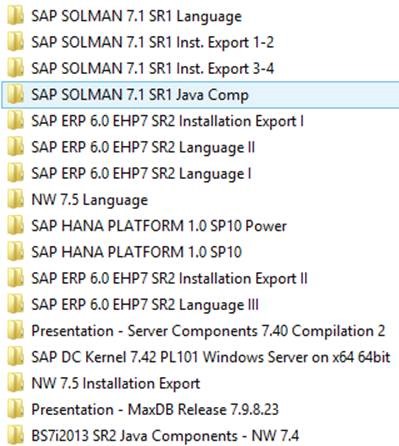Select SAP DC Kernel 7.42 PL101 folder name
The width and height of the screenshot is (399, 446).
tap(211, 357)
